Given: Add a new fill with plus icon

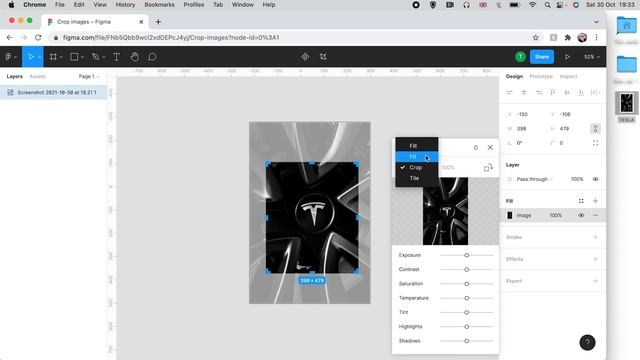Looking at the screenshot, I should click(x=596, y=201).
